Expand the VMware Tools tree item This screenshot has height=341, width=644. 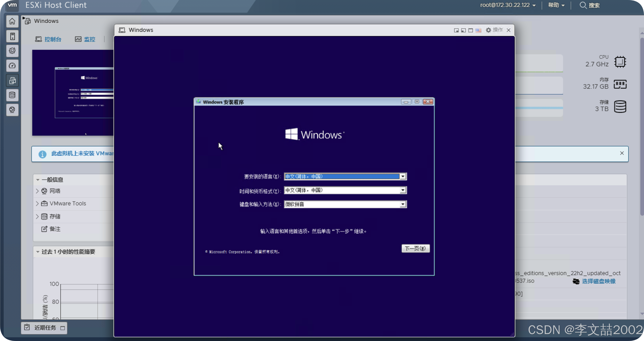click(37, 204)
